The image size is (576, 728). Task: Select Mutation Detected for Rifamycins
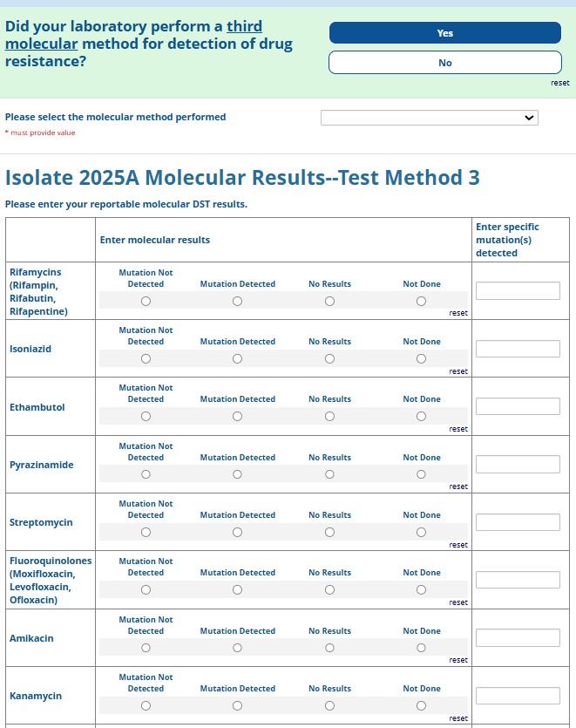point(237,302)
